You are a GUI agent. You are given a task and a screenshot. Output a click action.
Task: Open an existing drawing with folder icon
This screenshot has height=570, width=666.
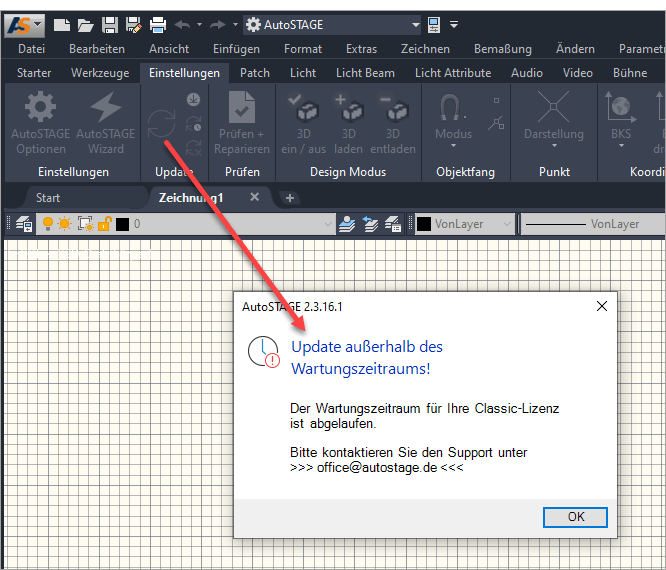coord(85,25)
